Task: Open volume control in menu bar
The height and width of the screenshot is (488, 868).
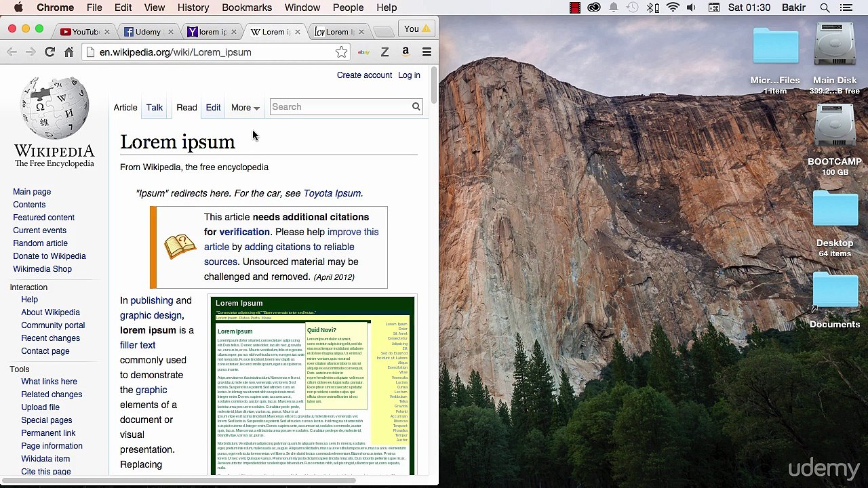Action: point(691,7)
